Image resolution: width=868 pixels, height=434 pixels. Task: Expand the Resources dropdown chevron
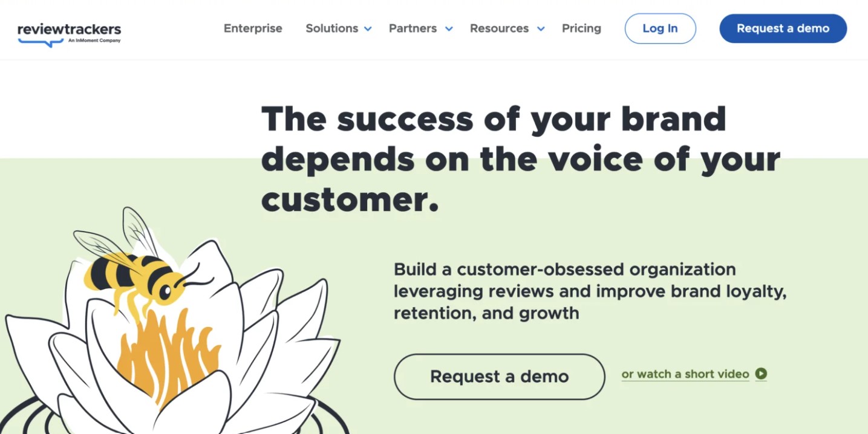[541, 28]
